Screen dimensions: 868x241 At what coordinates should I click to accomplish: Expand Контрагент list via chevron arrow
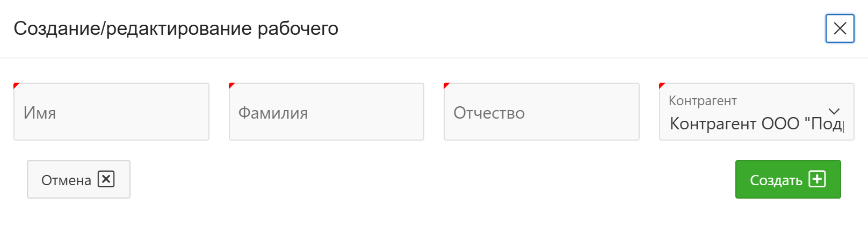pyautogui.click(x=834, y=111)
